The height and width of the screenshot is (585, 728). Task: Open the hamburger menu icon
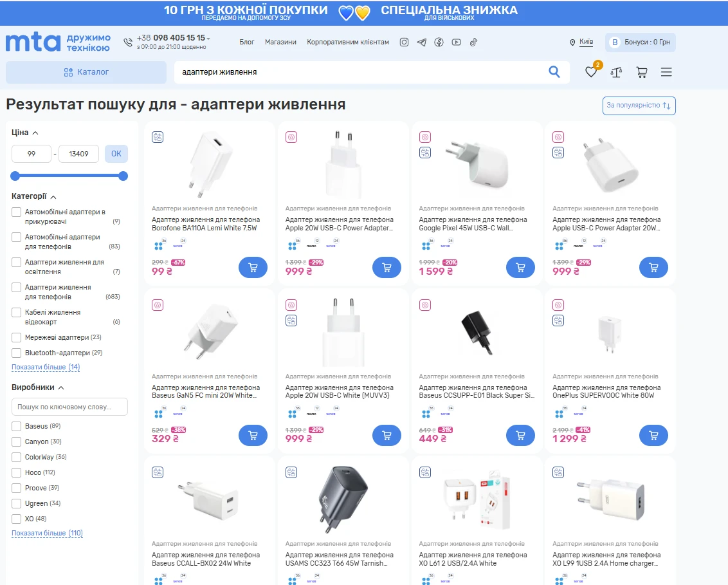666,72
